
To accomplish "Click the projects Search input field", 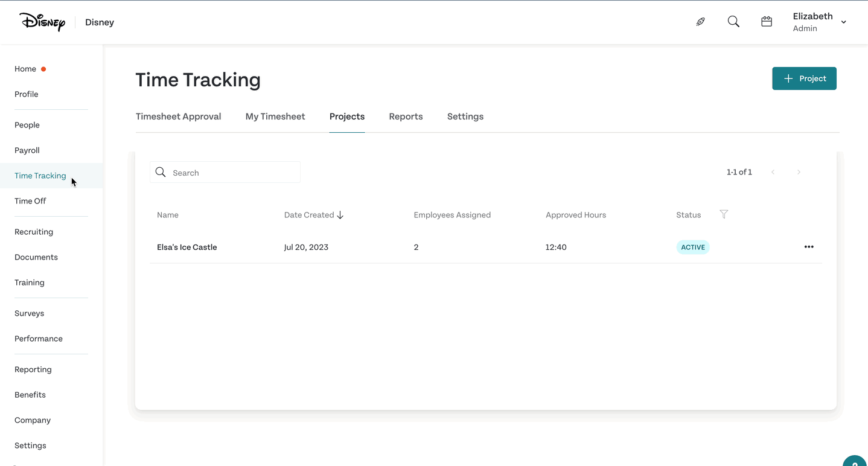I will (x=225, y=172).
